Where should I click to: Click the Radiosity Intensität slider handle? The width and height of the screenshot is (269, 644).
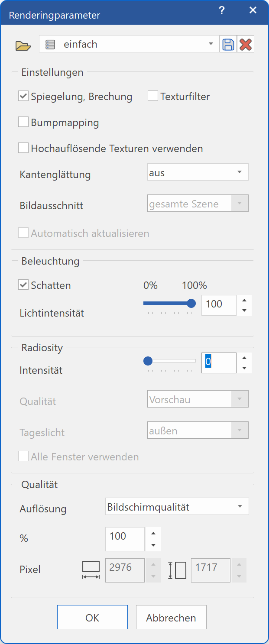point(148,360)
